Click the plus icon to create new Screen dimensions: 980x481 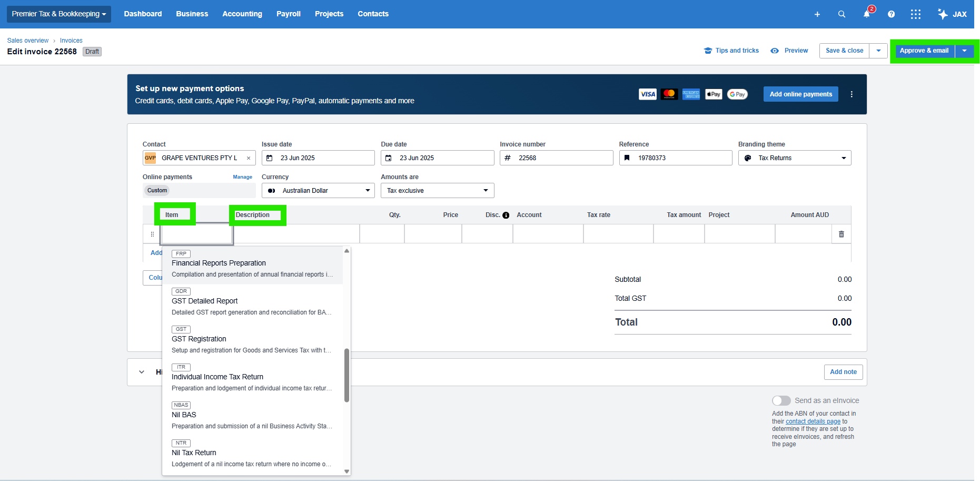pyautogui.click(x=817, y=14)
